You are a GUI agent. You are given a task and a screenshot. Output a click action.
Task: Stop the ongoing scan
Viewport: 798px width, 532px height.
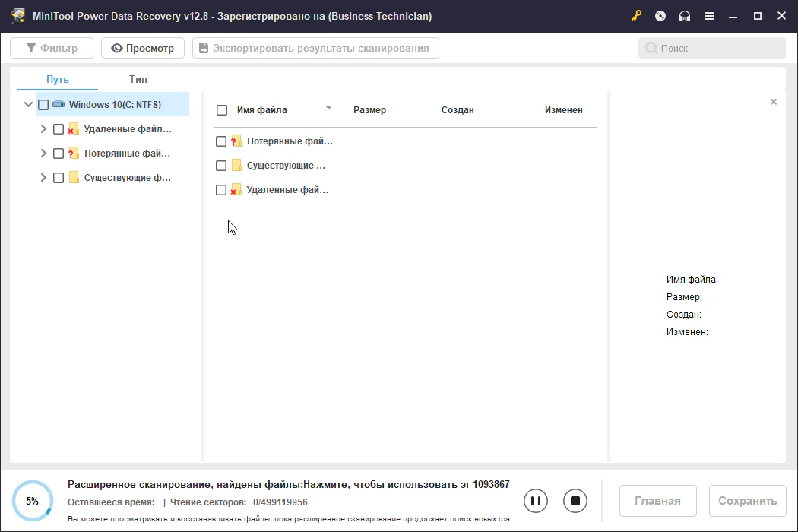click(x=575, y=501)
